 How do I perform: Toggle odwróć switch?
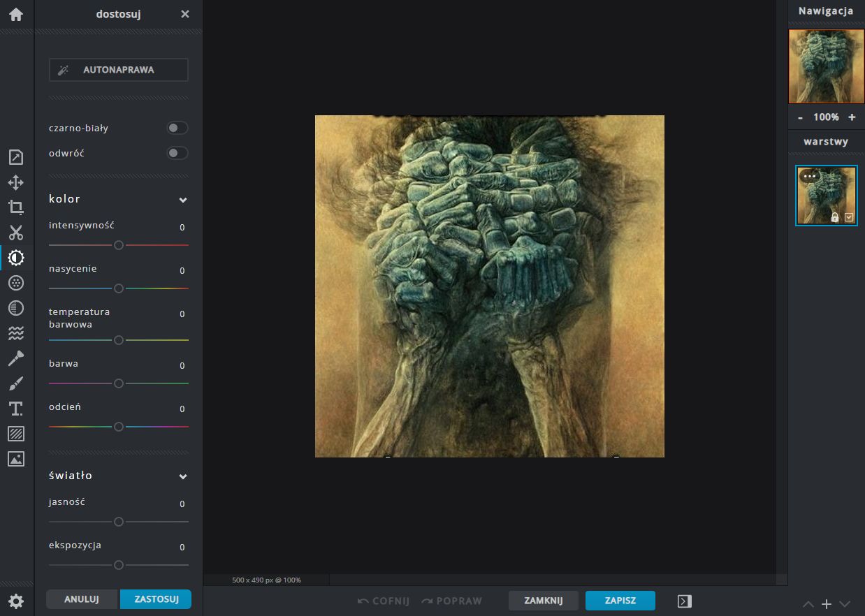(177, 153)
